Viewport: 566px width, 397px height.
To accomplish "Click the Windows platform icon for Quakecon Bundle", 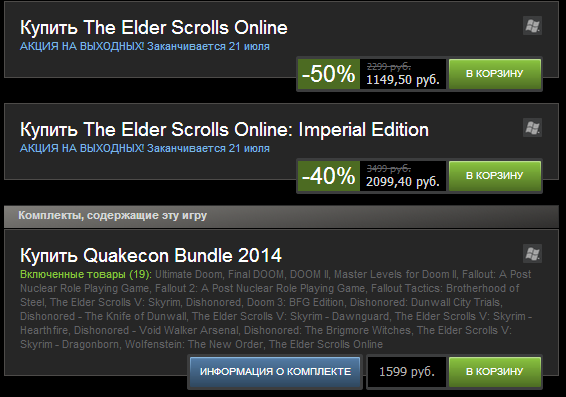I will [532, 254].
